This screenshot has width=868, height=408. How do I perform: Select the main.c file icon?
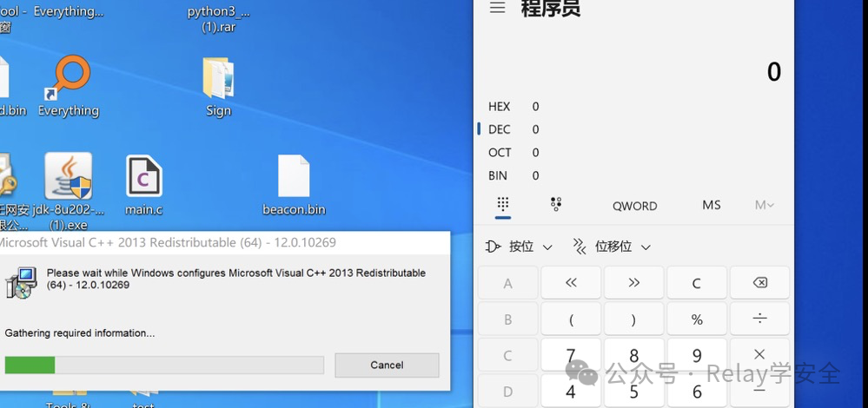tap(144, 185)
